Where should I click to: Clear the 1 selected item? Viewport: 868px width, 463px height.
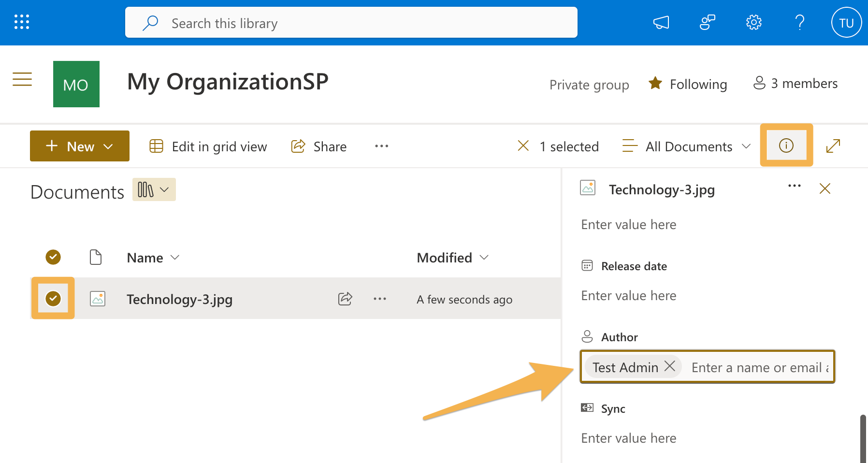pyautogui.click(x=523, y=145)
